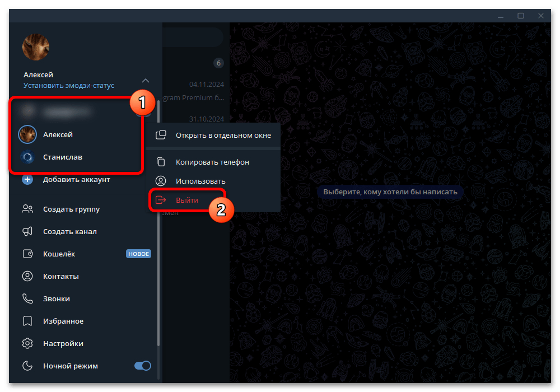
Task: Click the window icon beside Открыть в отдельном окне
Action: pyautogui.click(x=161, y=134)
